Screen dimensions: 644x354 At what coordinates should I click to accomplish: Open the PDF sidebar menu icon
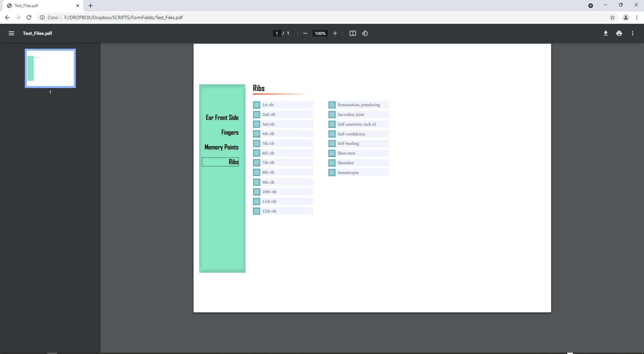11,33
